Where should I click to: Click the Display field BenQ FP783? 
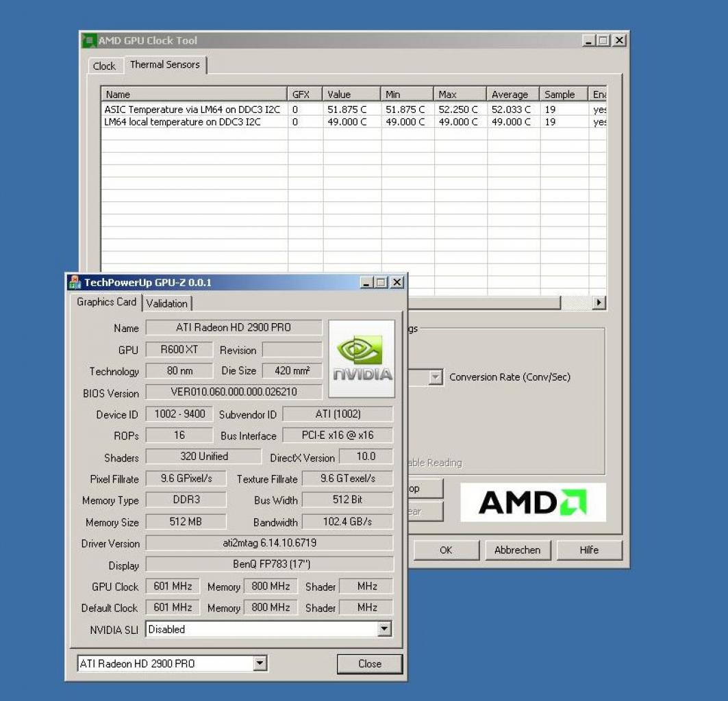[269, 564]
